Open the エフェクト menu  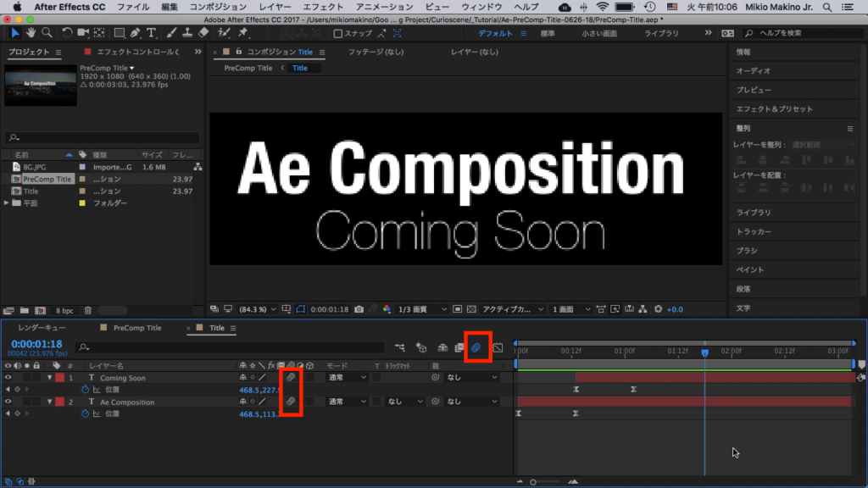click(x=323, y=7)
